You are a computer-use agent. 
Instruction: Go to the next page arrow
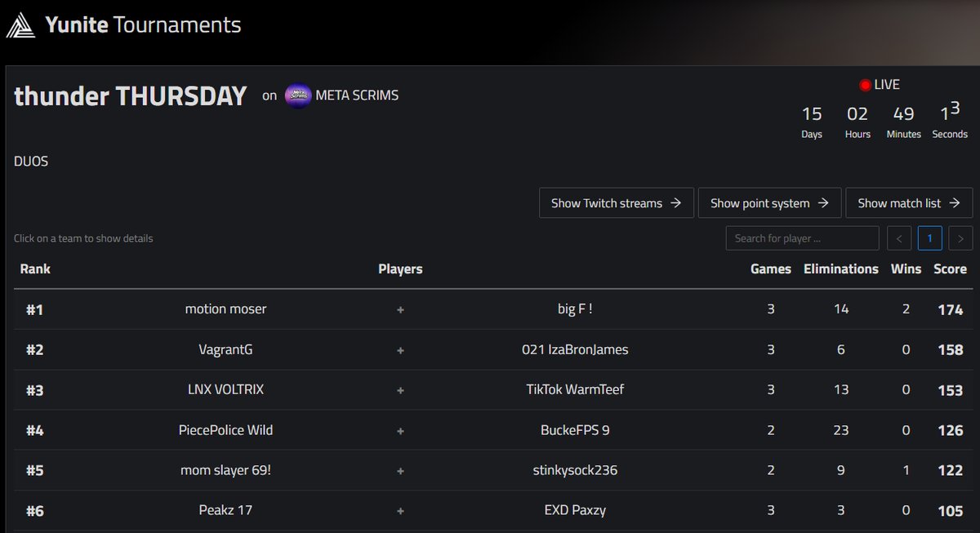point(961,238)
